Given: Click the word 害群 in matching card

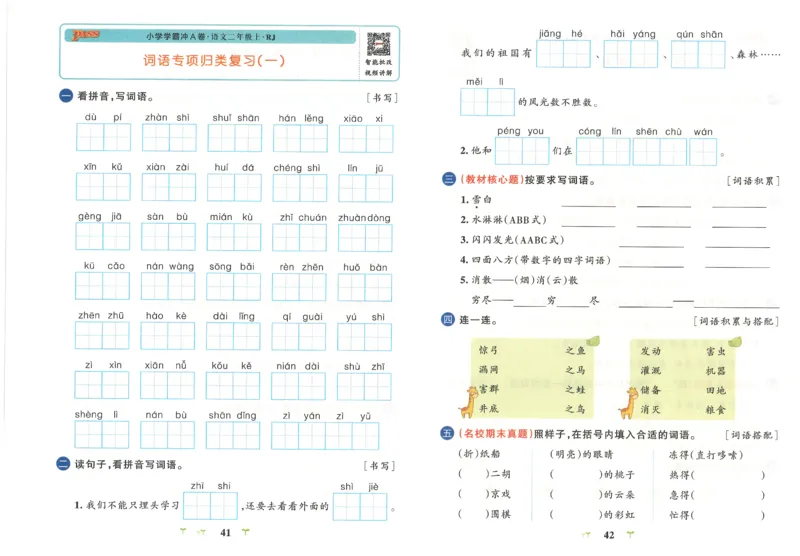Looking at the screenshot, I should click(488, 389).
